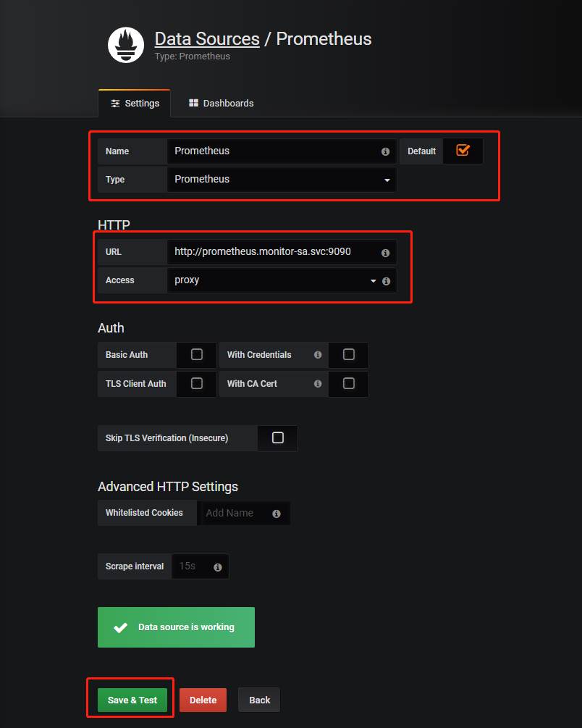Check the With CA Cert checkbox
The width and height of the screenshot is (582, 728).
click(348, 384)
